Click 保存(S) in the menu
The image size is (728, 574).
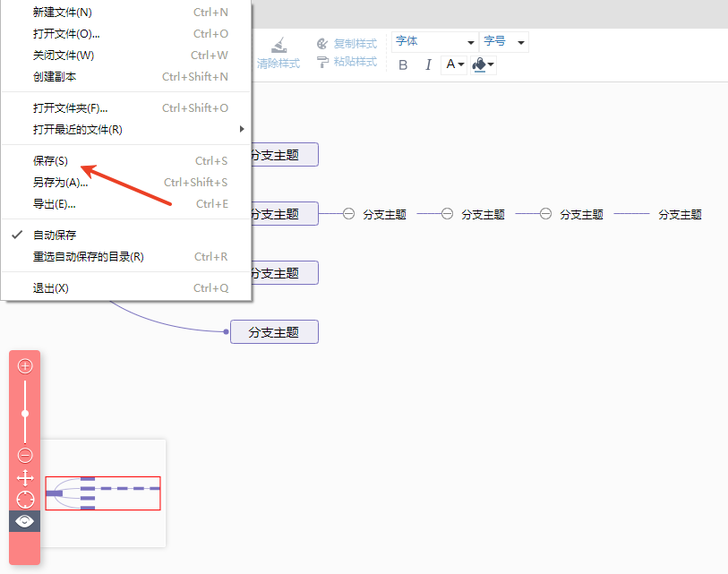[126, 161]
